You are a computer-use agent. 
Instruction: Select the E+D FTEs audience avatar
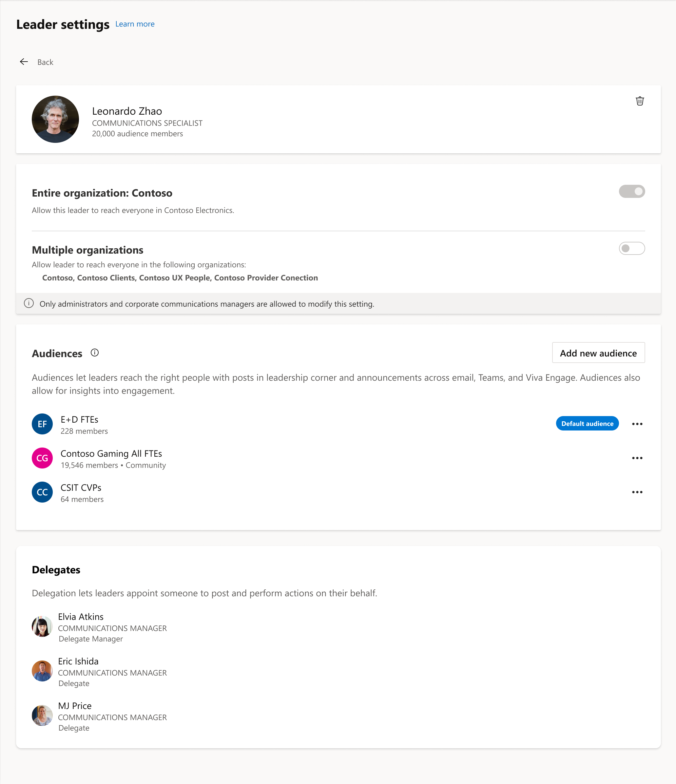click(42, 424)
